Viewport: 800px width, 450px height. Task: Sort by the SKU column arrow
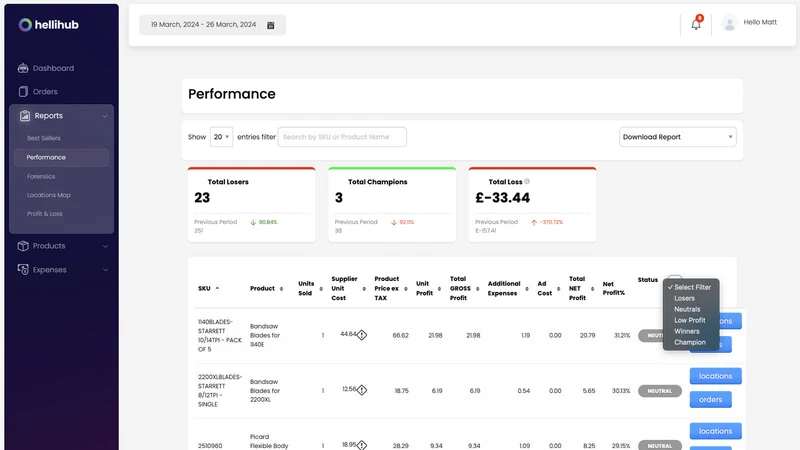(x=217, y=288)
